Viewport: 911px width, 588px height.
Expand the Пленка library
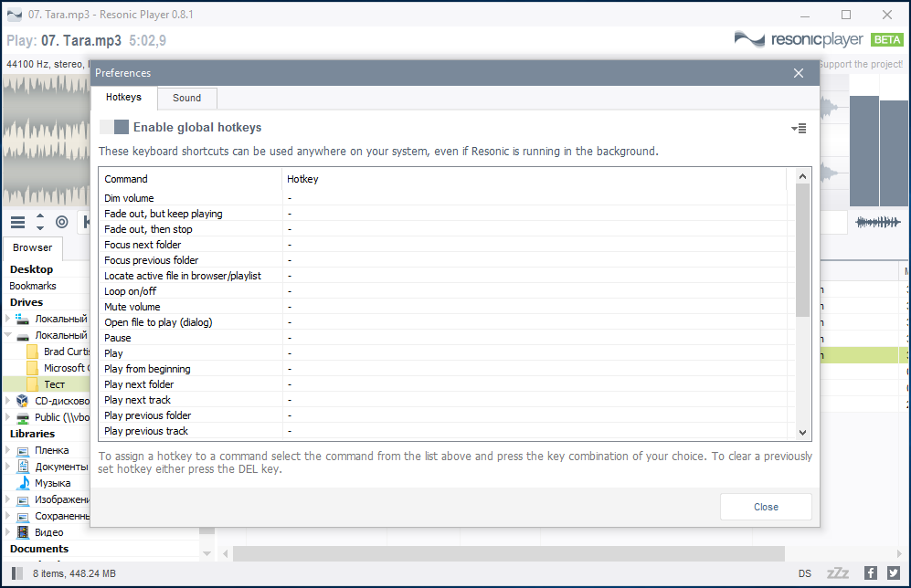pos(7,450)
